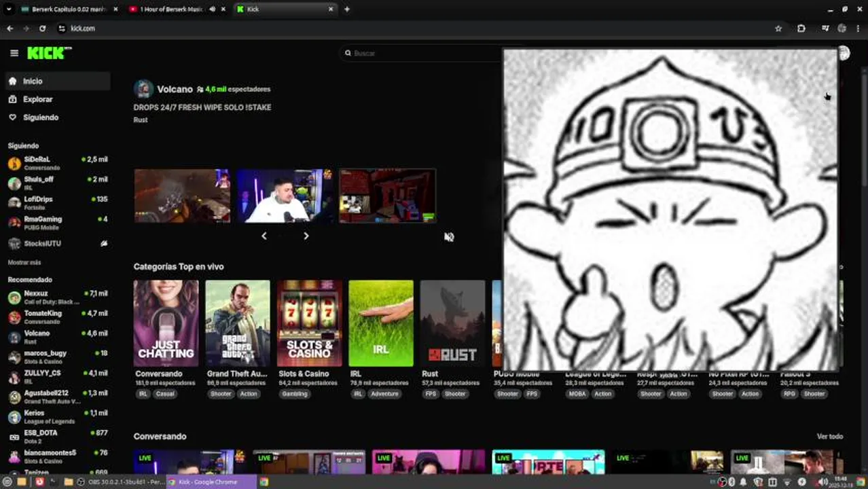The image size is (868, 489).
Task: Click the RPG tag under Fallout 3
Action: [789, 394]
